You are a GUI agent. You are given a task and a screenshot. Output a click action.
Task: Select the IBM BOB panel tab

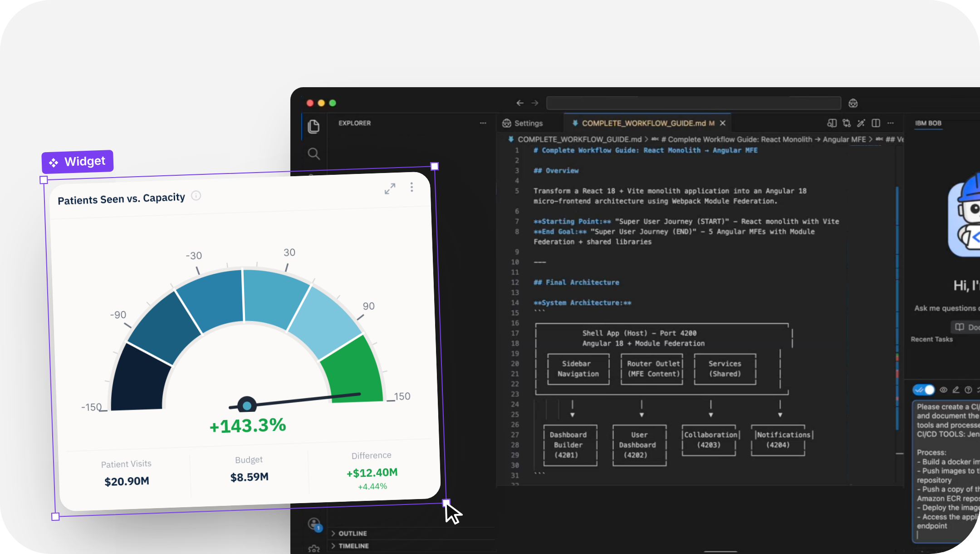928,123
